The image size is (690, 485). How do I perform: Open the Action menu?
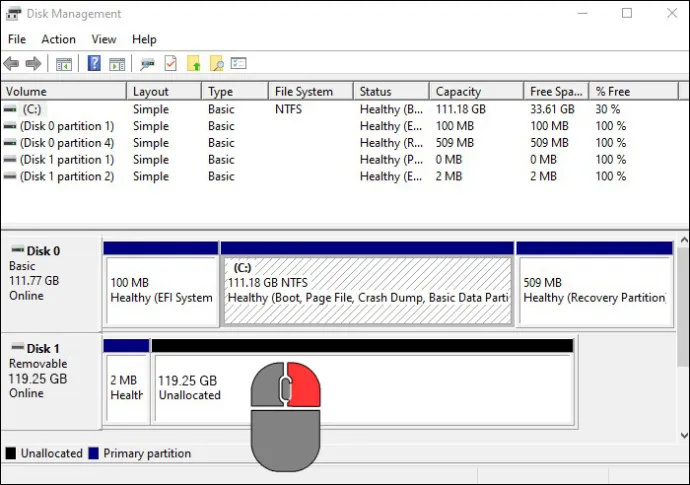(x=59, y=40)
